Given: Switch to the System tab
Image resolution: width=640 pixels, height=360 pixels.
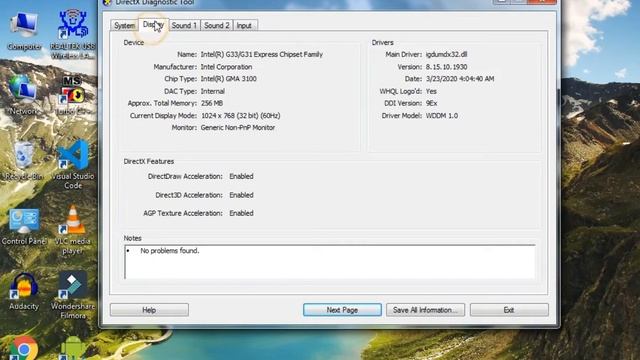Looking at the screenshot, I should click(124, 25).
